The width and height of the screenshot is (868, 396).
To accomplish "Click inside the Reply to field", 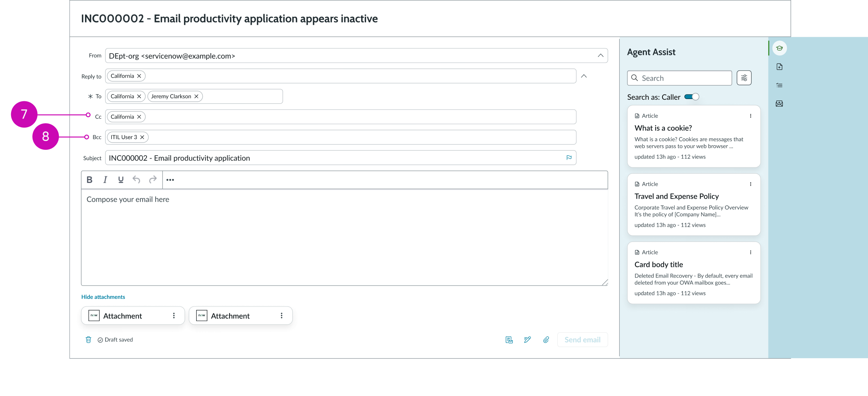I will (x=340, y=76).
